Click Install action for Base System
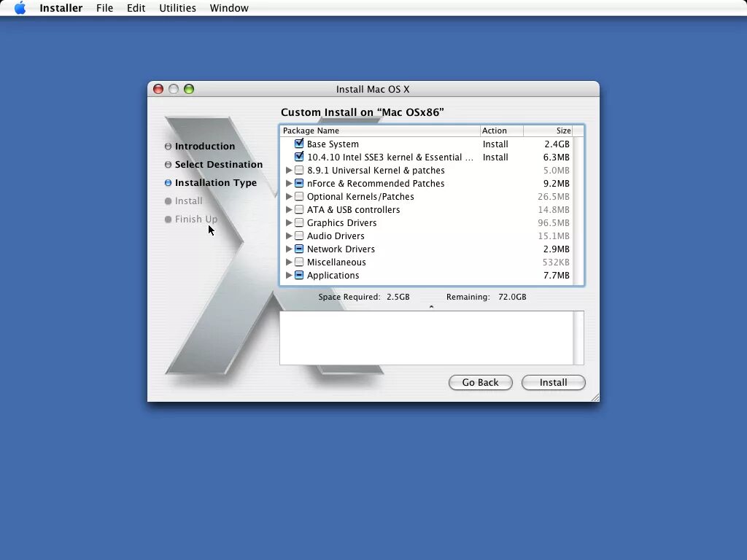 [x=495, y=144]
